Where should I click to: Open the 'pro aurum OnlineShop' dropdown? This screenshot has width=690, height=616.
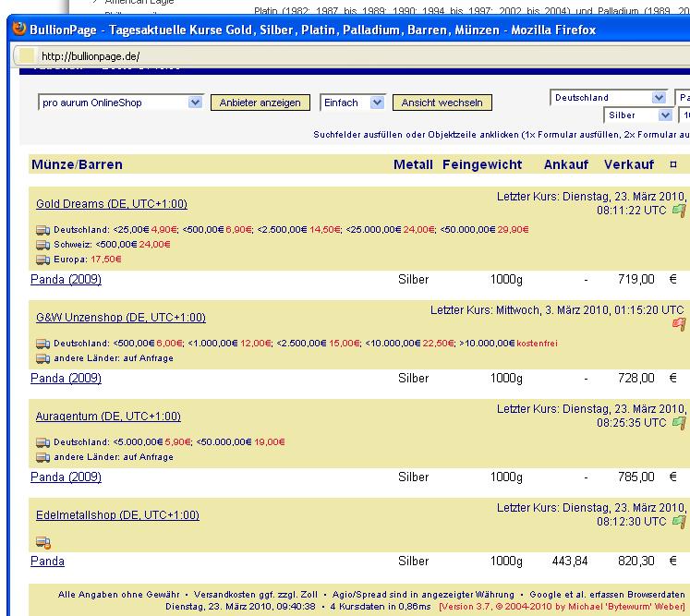pos(195,103)
